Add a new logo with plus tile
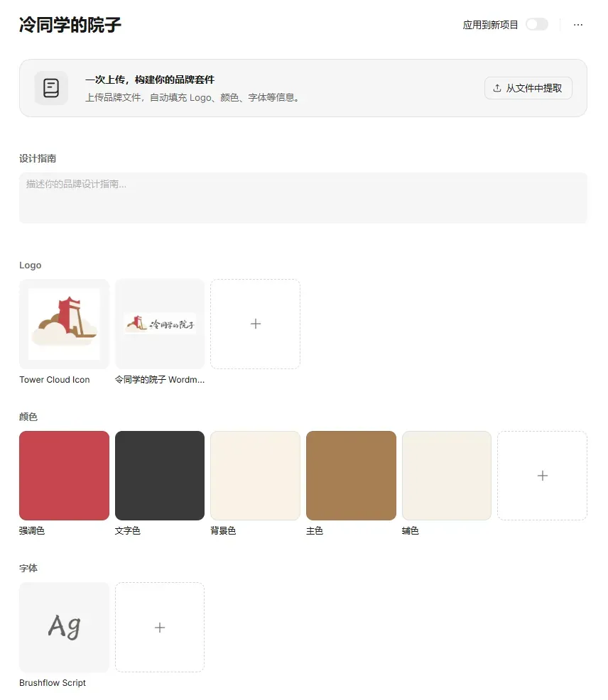Viewport: 608px width, 700px height. coord(255,324)
